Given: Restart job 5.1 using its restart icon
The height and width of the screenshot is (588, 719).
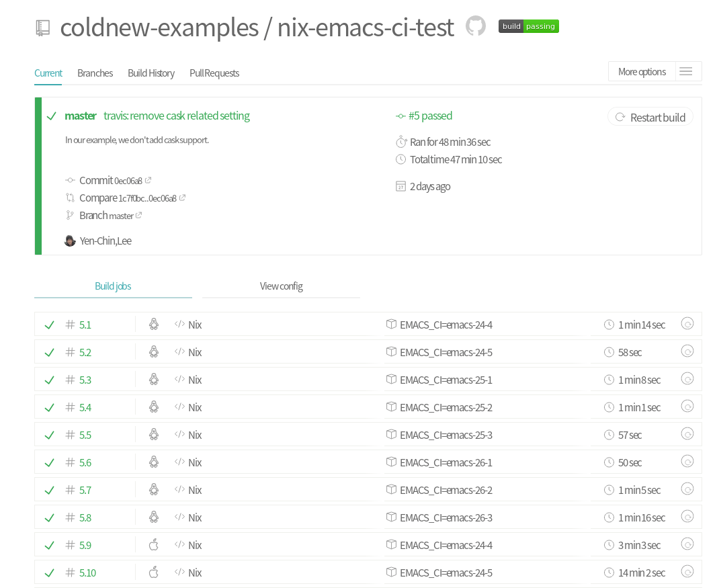Looking at the screenshot, I should coord(687,324).
